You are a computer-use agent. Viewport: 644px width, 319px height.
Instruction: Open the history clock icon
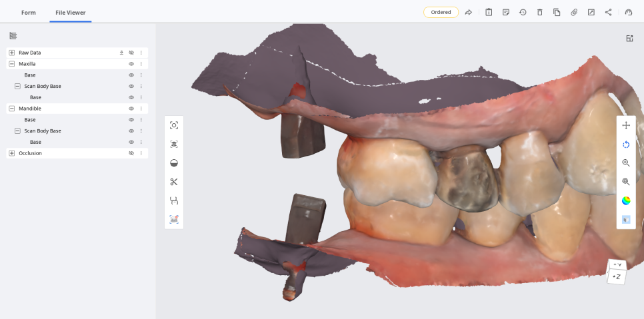pos(523,12)
